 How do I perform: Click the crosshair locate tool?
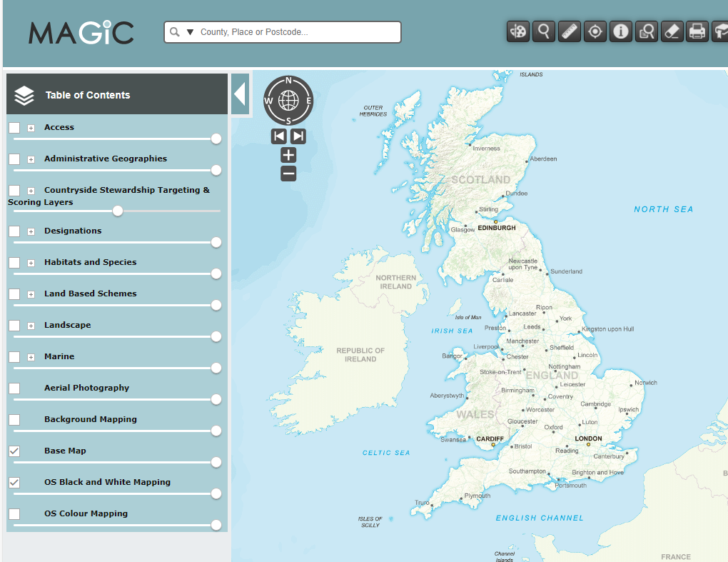595,31
